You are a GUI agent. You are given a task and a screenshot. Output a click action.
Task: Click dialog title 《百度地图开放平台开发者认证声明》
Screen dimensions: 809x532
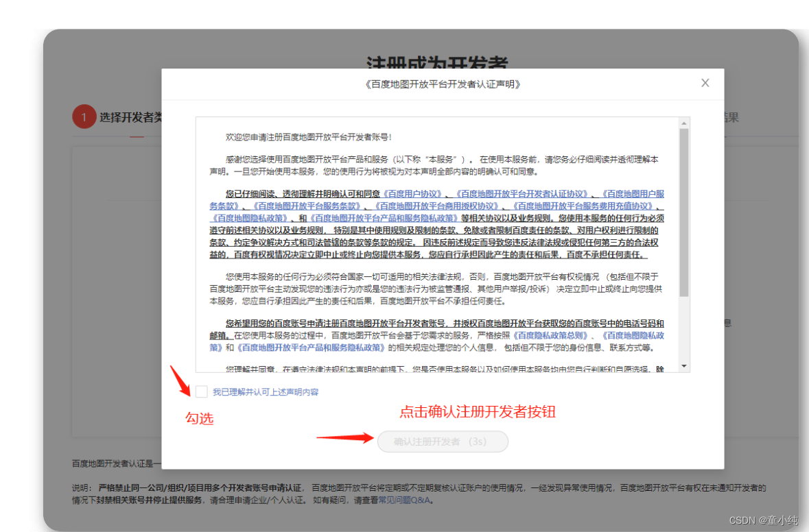pos(443,84)
